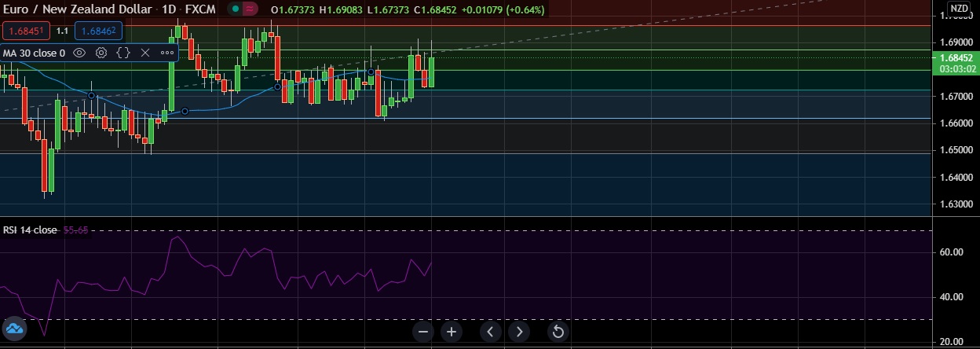Viewport: 980px width, 349px height.
Task: Click the 1.1 spread value
Action: pyautogui.click(x=63, y=31)
